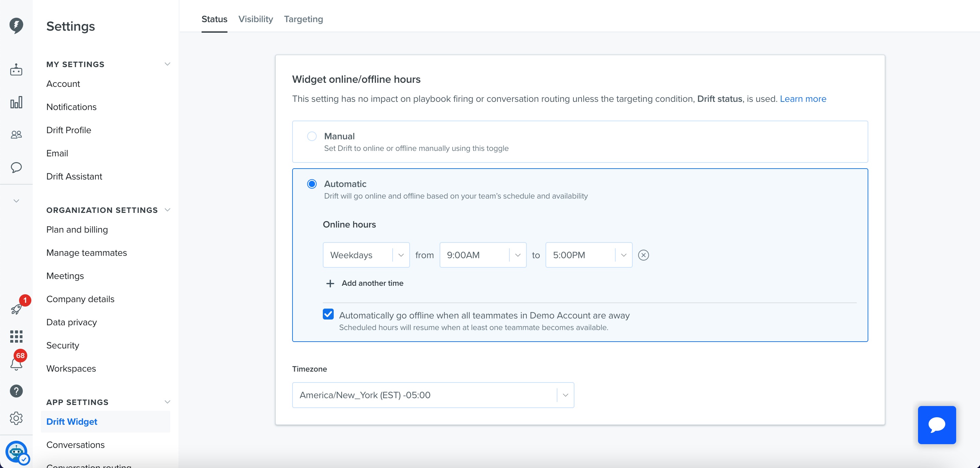
Task: Go to Notifications settings
Action: pos(72,107)
